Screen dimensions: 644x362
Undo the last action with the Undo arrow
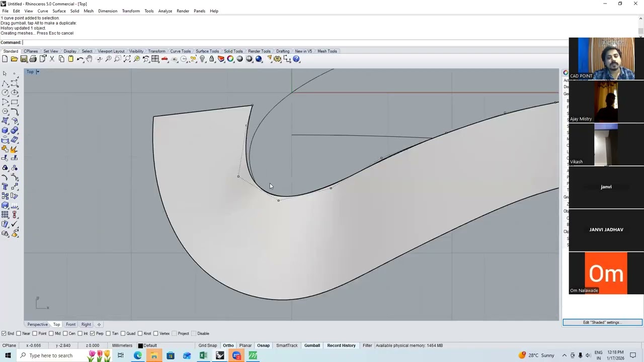tap(80, 59)
